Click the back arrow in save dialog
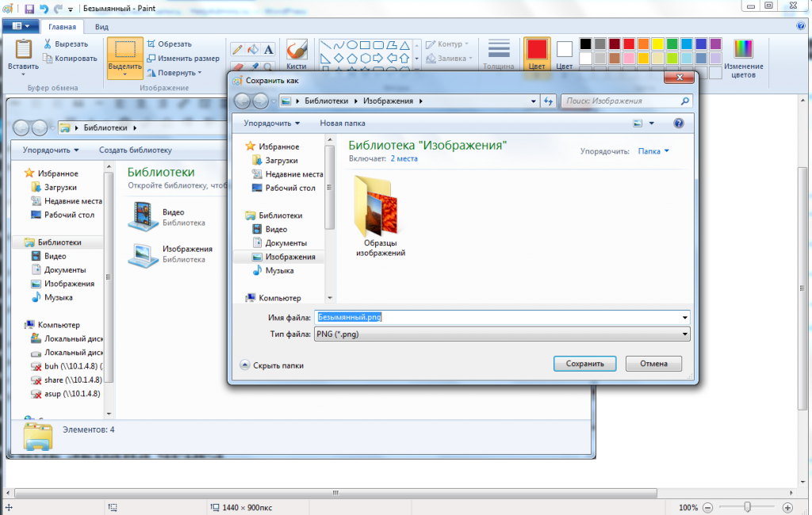The image size is (812, 515). click(243, 101)
